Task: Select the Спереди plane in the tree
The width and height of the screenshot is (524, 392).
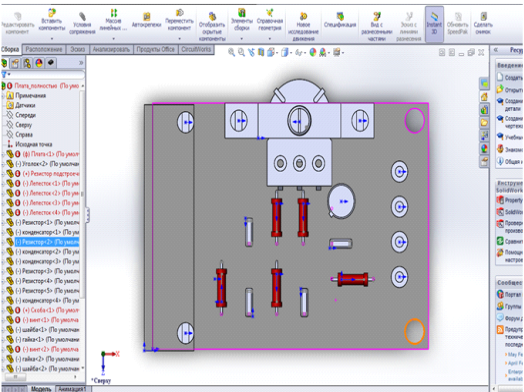Action: click(25, 115)
